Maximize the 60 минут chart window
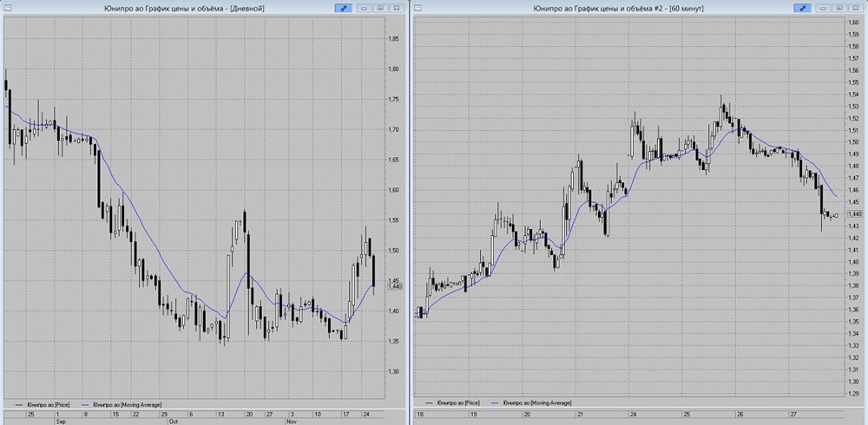This screenshot has width=868, height=425. [839, 8]
